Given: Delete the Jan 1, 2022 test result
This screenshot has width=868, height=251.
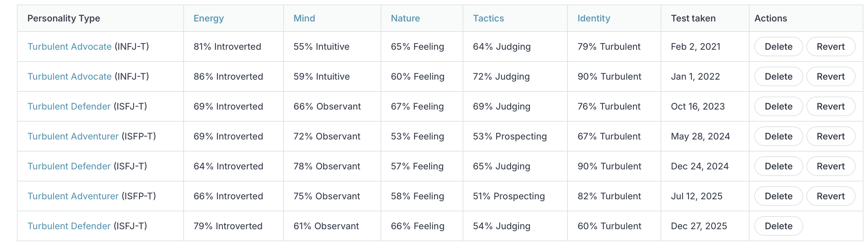Looking at the screenshot, I should coord(778,76).
